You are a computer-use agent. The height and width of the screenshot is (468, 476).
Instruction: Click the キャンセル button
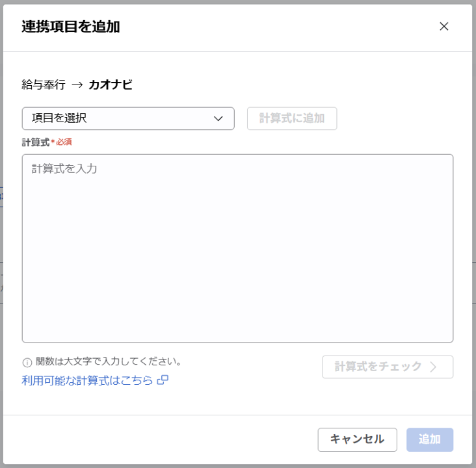pyautogui.click(x=357, y=439)
